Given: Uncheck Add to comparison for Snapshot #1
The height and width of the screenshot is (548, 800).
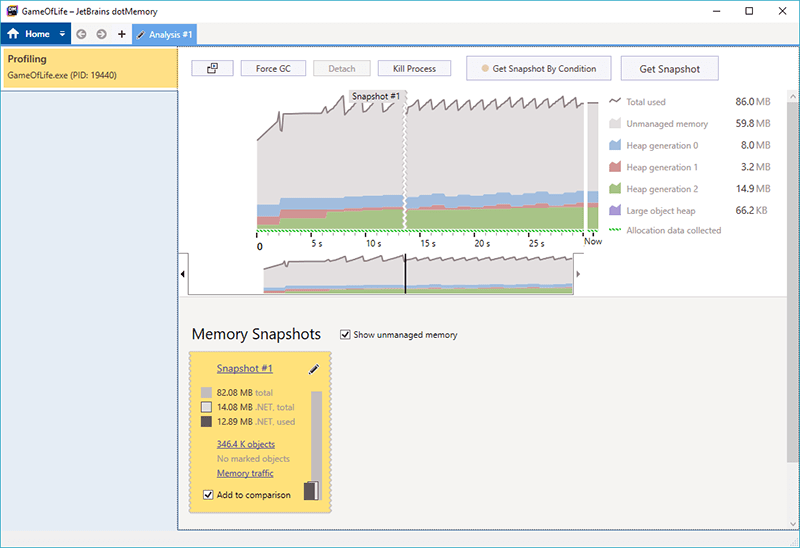Looking at the screenshot, I should (208, 495).
